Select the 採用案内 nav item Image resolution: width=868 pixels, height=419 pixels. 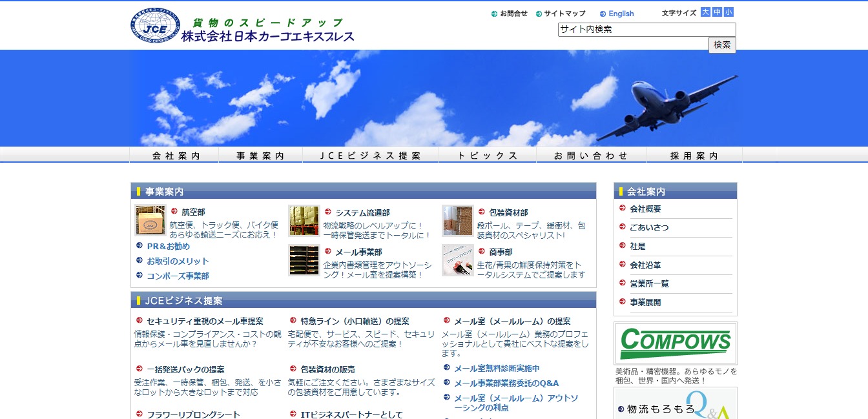694,155
